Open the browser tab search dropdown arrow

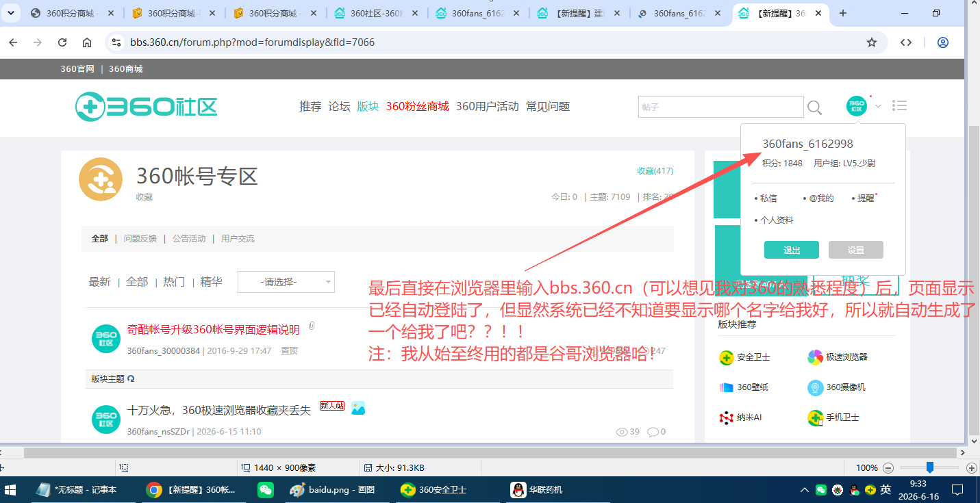click(10, 13)
